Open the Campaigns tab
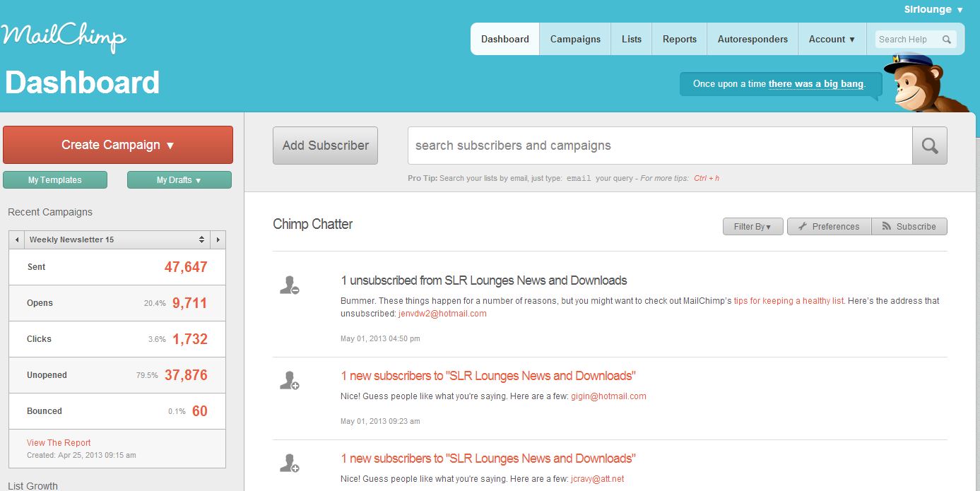 (575, 40)
